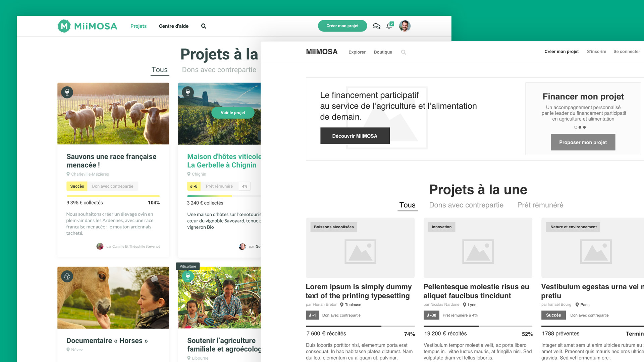
Task: Click the MiiMOSA wireframe text logo
Action: pyautogui.click(x=322, y=52)
